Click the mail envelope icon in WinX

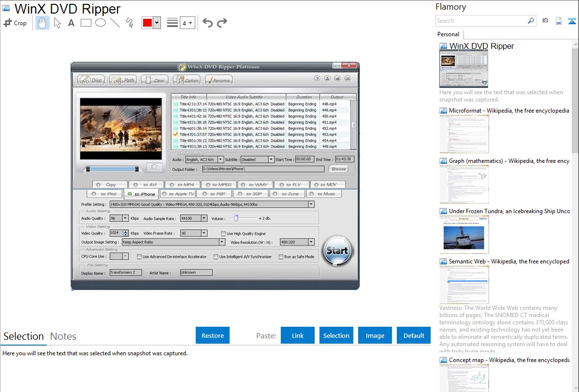click(348, 78)
